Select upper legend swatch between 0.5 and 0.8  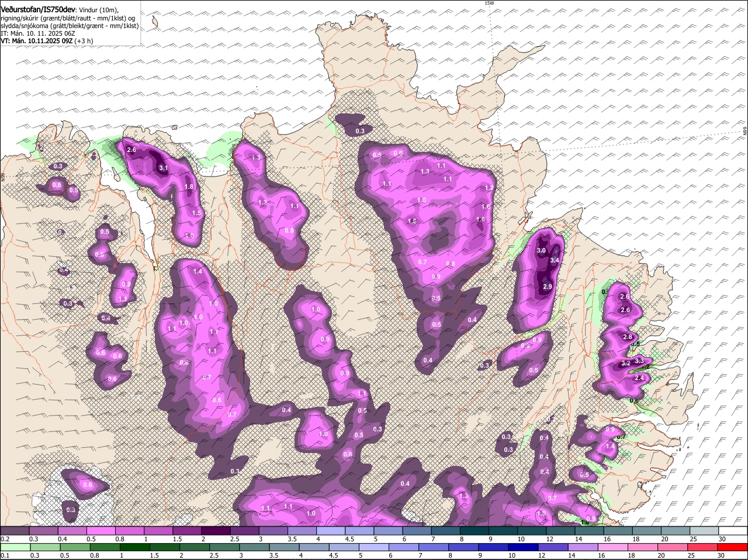point(101,530)
